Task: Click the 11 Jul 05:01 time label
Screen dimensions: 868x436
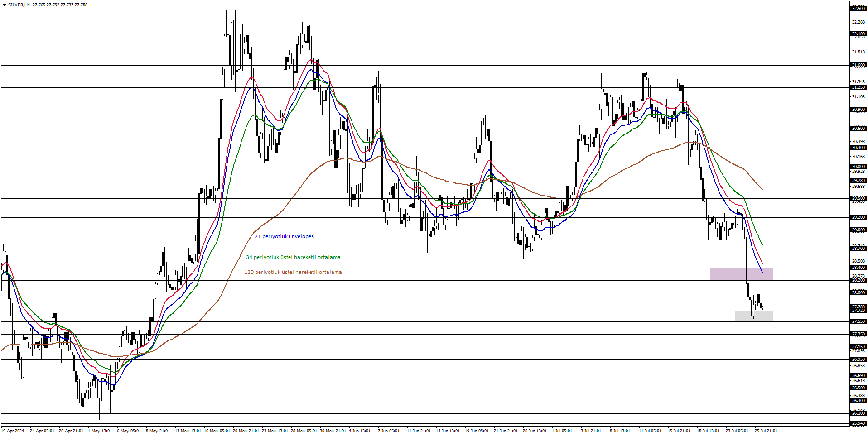Action: pyautogui.click(x=650, y=431)
